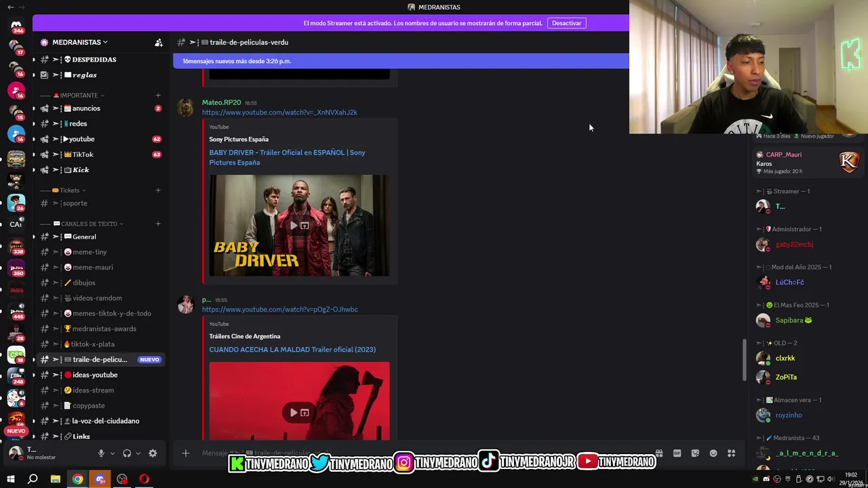868x488 pixels.
Task: Open volume control in system tray
Action: pos(831,479)
